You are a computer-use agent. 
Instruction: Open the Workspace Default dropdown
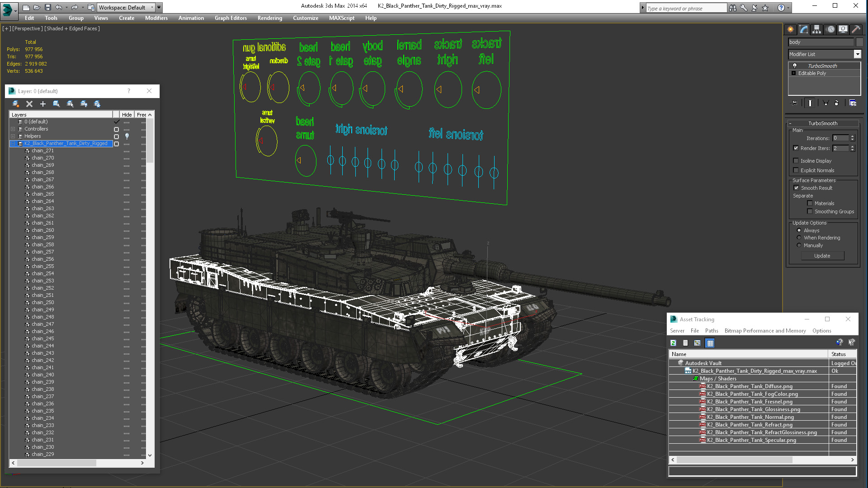click(126, 7)
